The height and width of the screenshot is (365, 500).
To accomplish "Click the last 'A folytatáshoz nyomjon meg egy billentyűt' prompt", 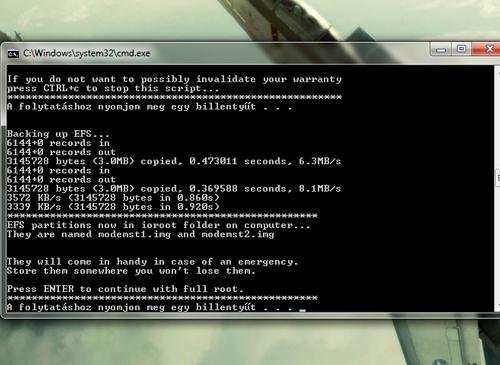I will (x=150, y=307).
